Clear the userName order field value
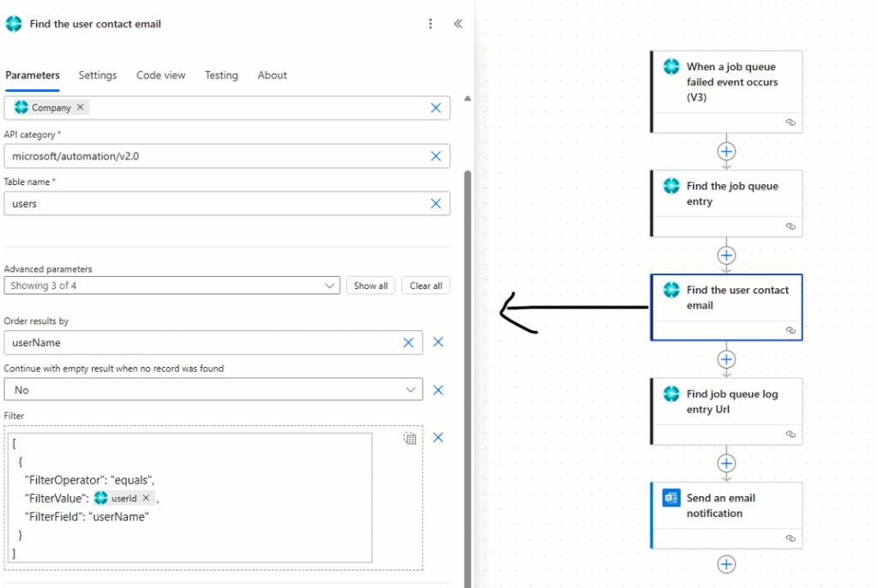This screenshot has width=878, height=588. [408, 343]
